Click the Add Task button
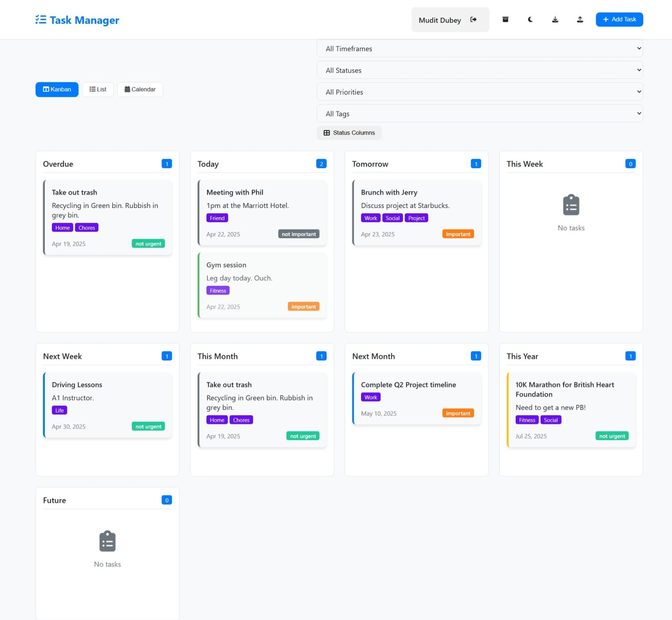The image size is (672, 620). point(619,19)
